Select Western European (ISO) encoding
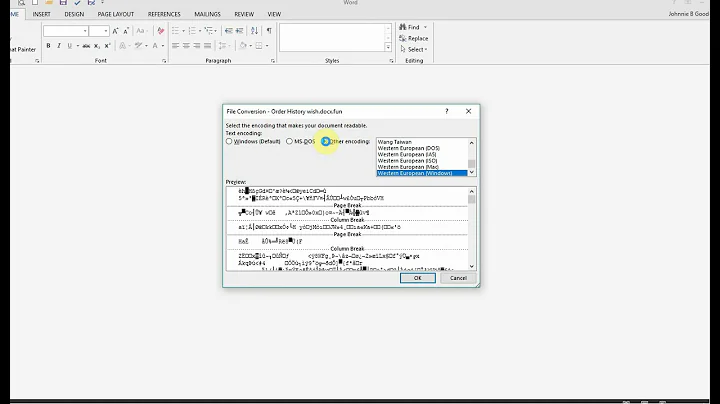Image resolution: width=720 pixels, height=404 pixels. [422, 161]
